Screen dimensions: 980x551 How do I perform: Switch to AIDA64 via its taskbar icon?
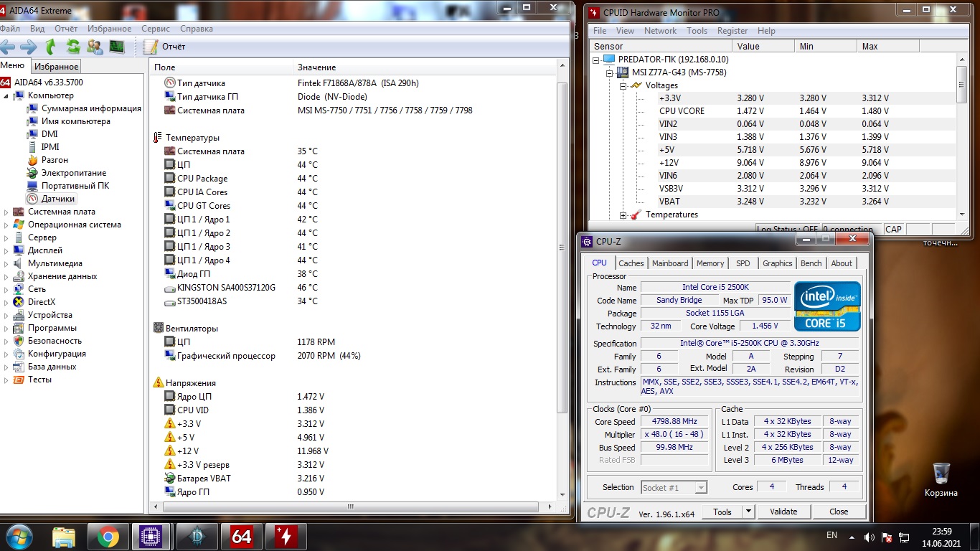tap(241, 537)
